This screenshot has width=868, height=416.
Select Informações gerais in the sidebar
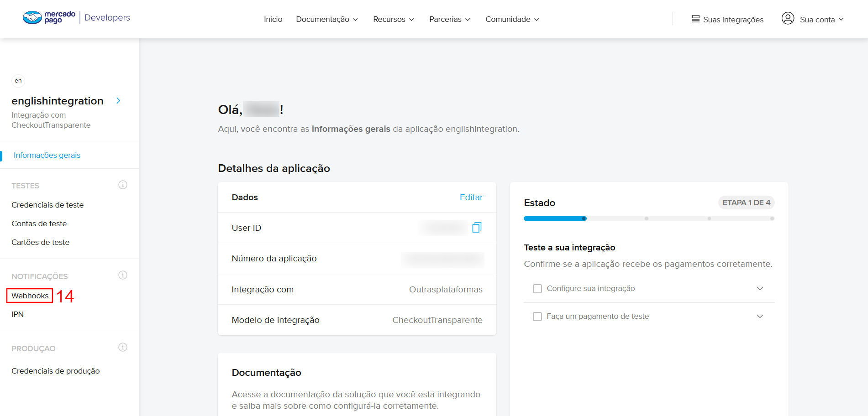coord(47,155)
